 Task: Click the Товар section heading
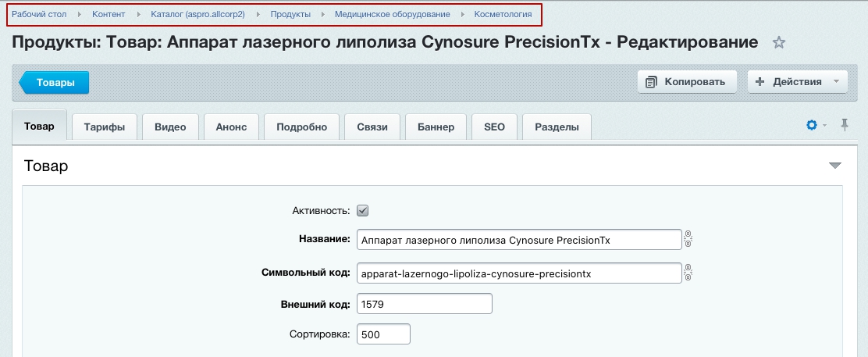(x=46, y=166)
